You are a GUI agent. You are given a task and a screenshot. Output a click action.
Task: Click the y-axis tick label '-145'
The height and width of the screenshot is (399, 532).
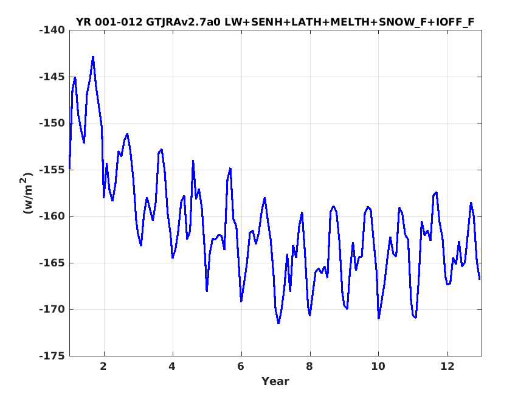(52, 77)
